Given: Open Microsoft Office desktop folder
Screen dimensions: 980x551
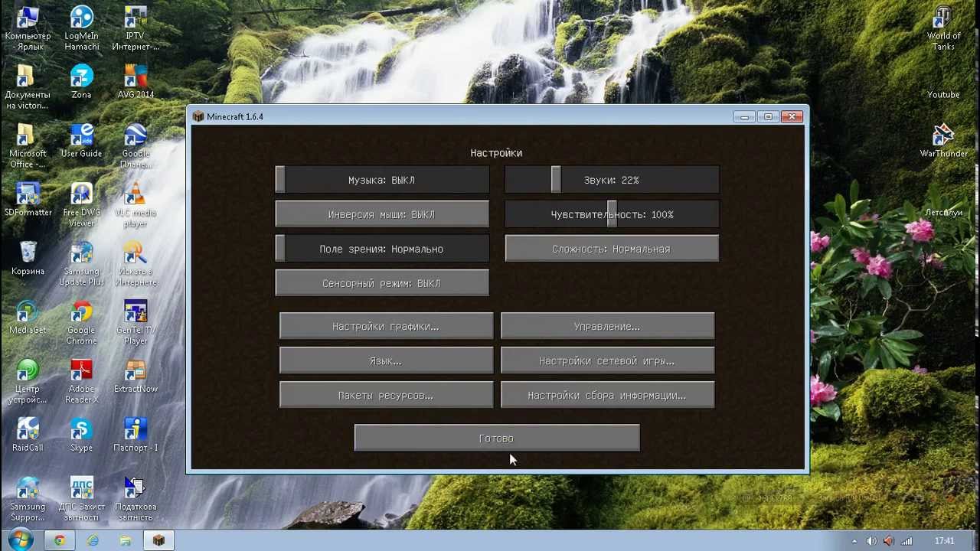Looking at the screenshot, I should [28, 146].
